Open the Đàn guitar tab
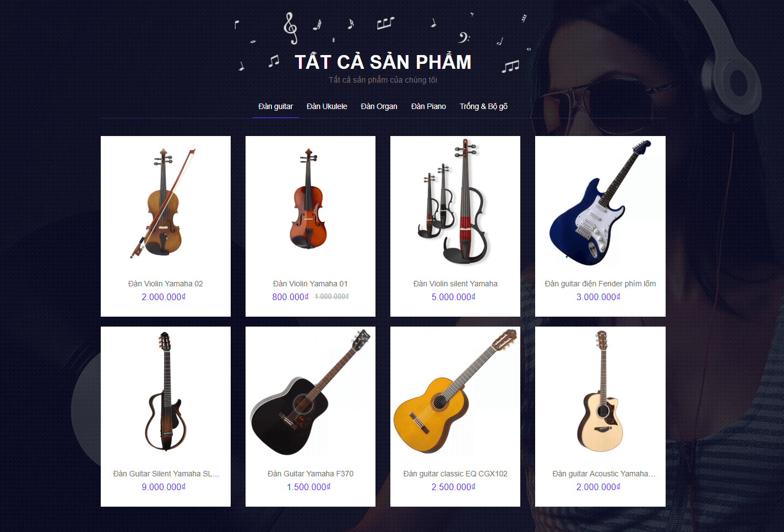Viewport: 784px width, 532px height. tap(275, 106)
